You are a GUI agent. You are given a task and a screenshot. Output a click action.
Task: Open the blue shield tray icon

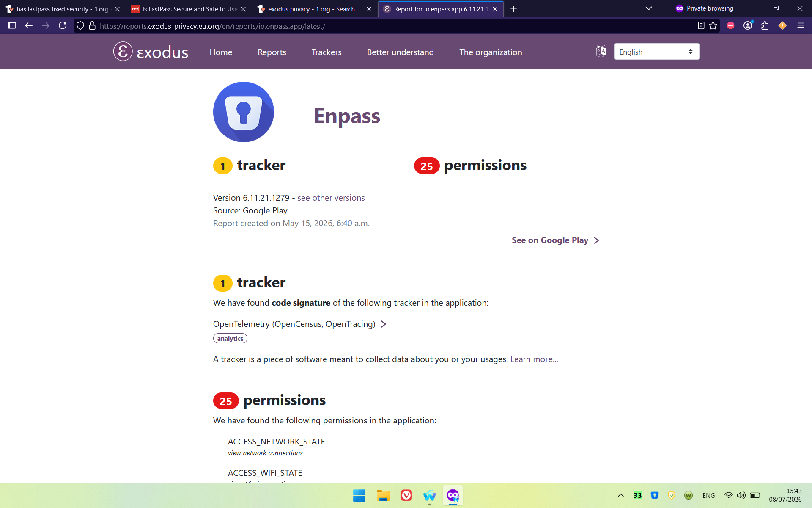654,495
